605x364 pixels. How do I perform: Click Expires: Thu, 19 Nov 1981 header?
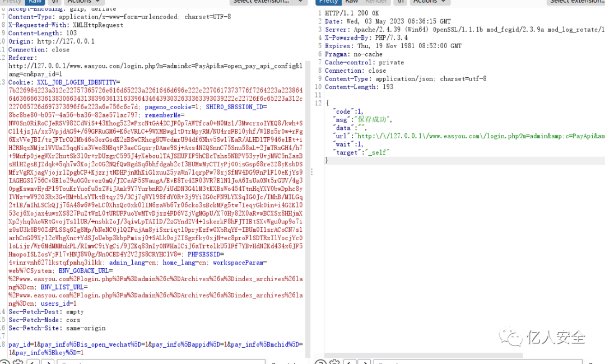point(393,46)
